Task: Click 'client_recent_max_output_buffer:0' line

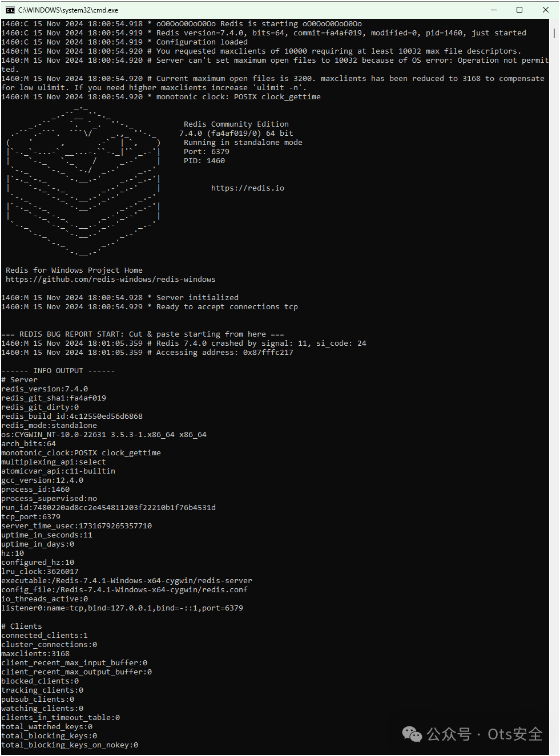Action: [76, 672]
